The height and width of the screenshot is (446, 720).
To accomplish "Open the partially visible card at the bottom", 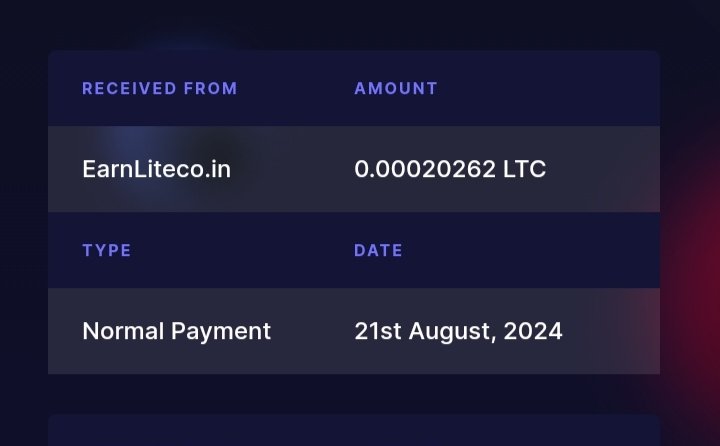I will click(354, 431).
